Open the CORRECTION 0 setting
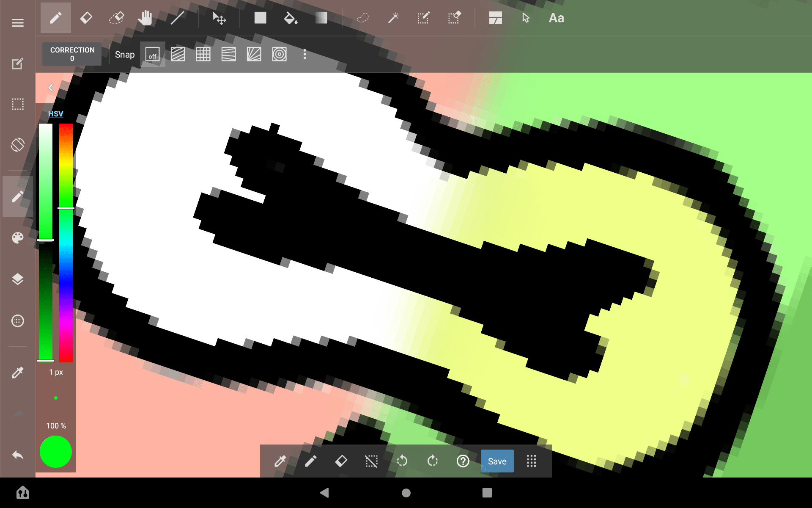The width and height of the screenshot is (812, 508). coord(72,54)
